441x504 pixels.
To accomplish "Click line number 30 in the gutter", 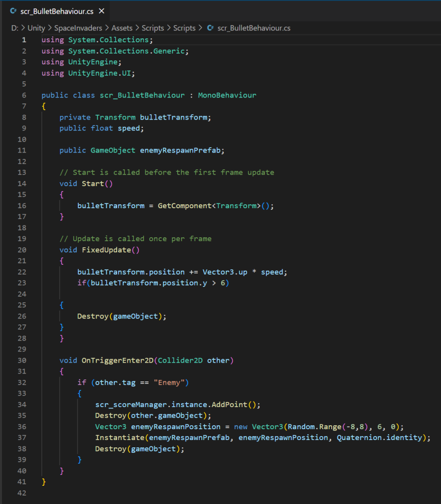I will coord(23,360).
